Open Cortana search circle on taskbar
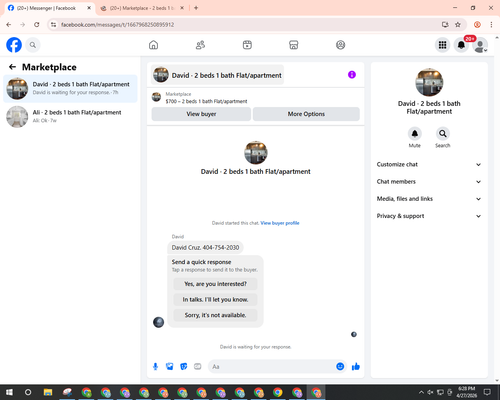500x400 pixels. pyautogui.click(x=28, y=392)
